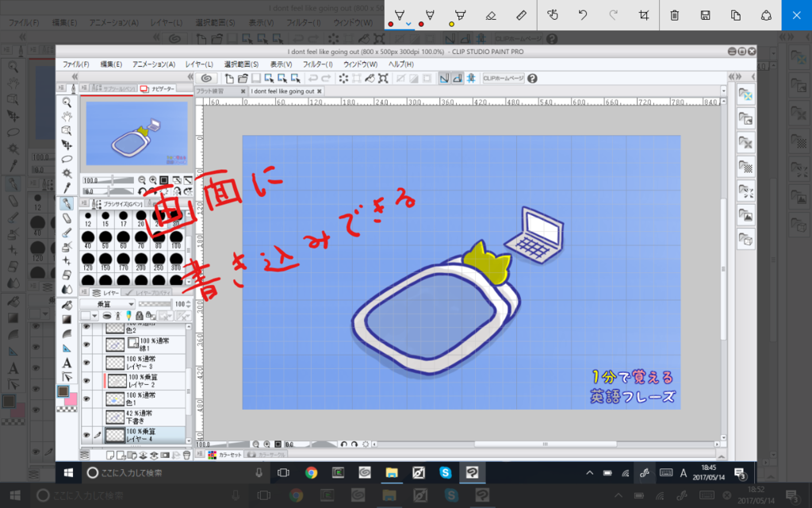Select the Fill bucket tool
This screenshot has width=812, height=508.
67,304
